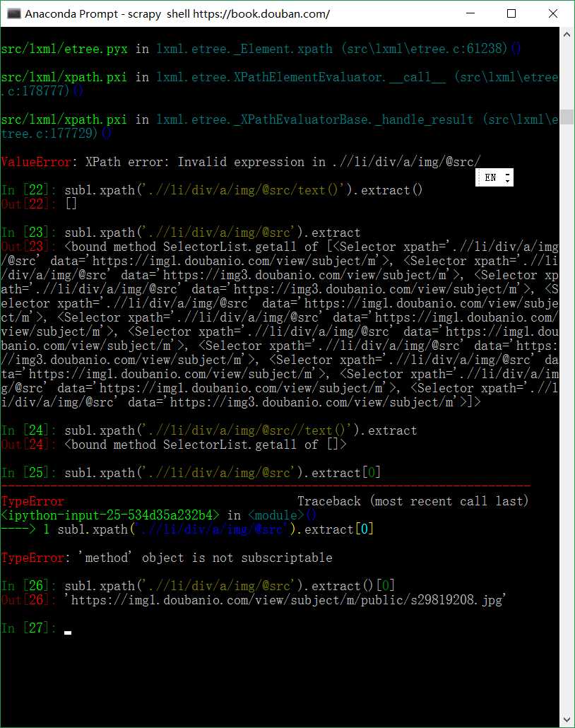Click the 'In [24]' prompt label

tap(29, 430)
